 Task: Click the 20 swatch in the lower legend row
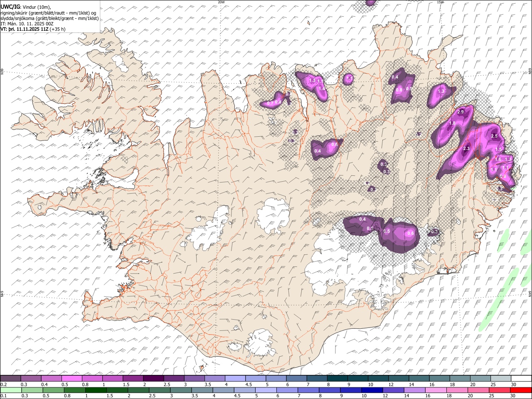[x=478, y=390]
